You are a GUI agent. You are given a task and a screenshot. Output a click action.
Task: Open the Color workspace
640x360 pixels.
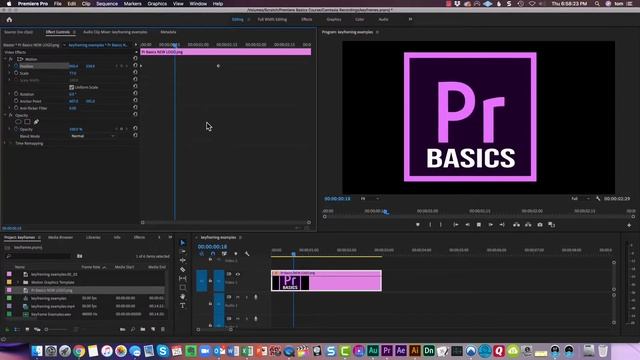pos(359,19)
